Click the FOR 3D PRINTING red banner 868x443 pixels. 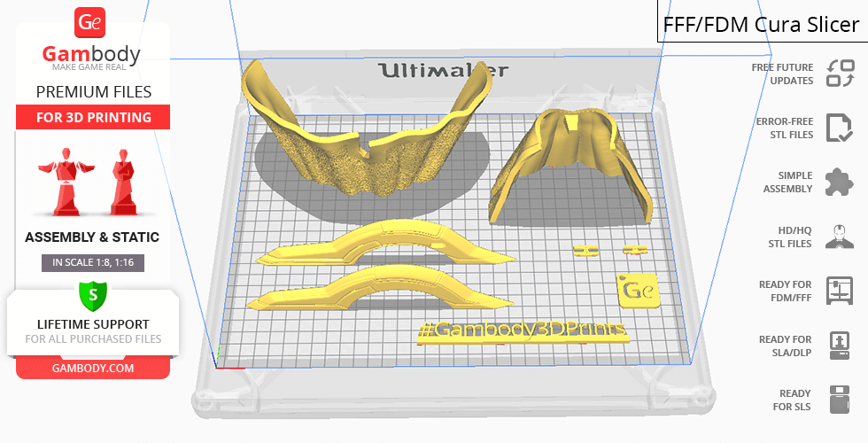[92, 118]
